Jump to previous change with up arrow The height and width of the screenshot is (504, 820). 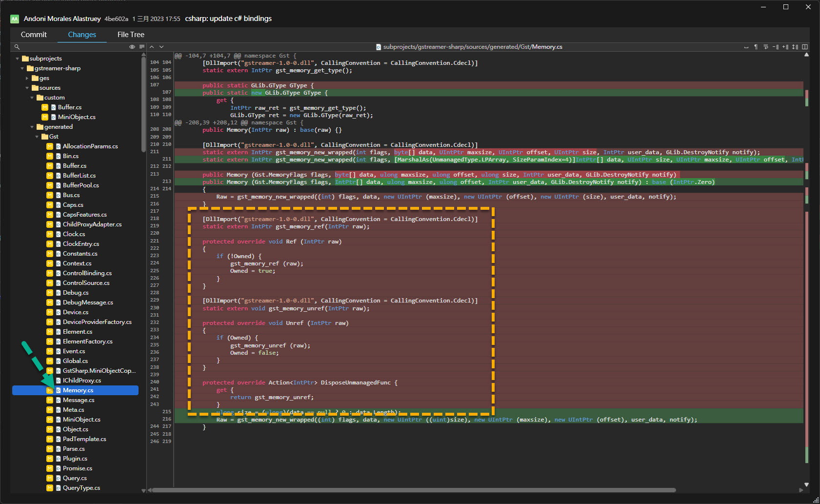click(152, 47)
